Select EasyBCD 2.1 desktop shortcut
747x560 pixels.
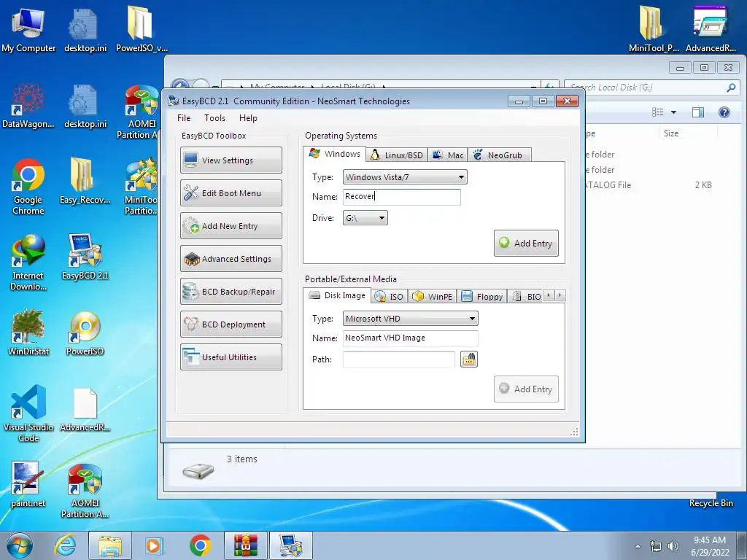click(x=85, y=257)
